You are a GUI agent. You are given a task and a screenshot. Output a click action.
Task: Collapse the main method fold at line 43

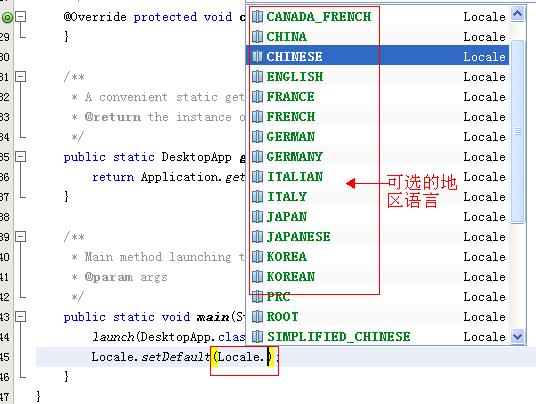click(x=21, y=317)
